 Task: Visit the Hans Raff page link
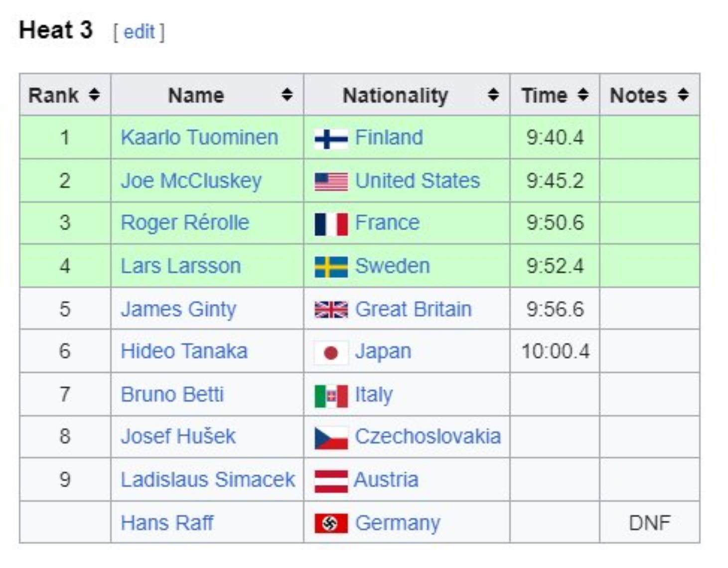click(167, 523)
